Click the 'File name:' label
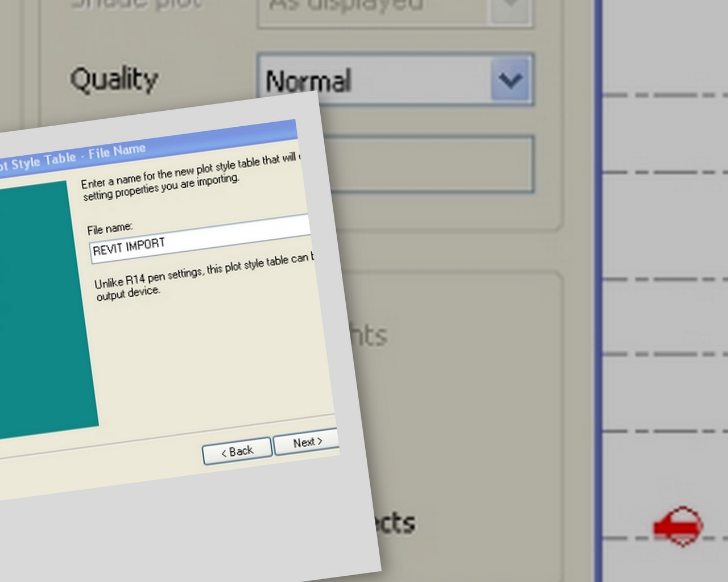 click(110, 228)
